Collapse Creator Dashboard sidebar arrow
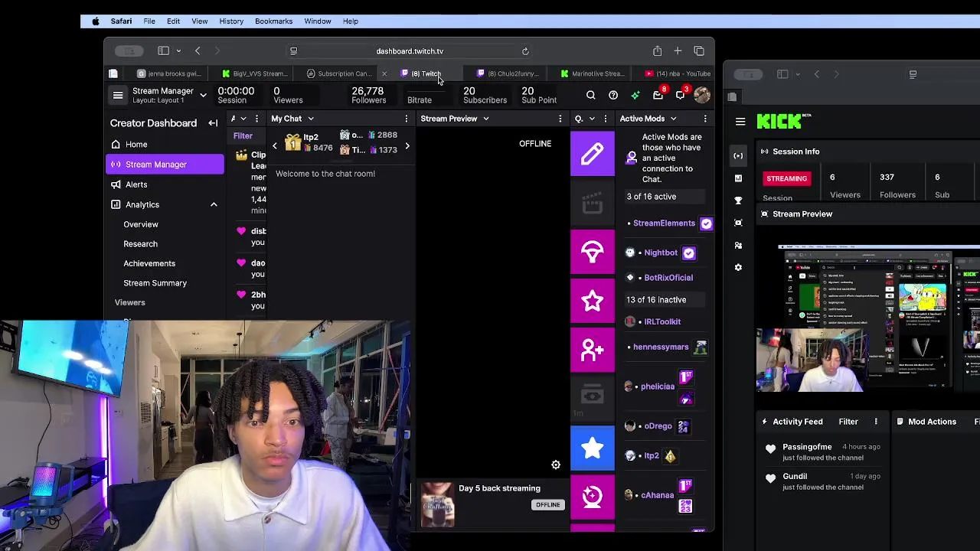 pyautogui.click(x=213, y=122)
